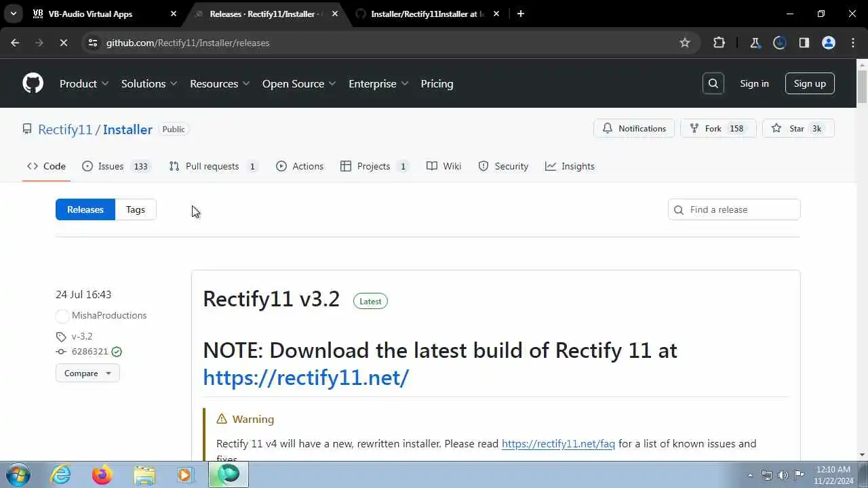Star the repository with Star button
The height and width of the screenshot is (488, 868).
pos(798,128)
